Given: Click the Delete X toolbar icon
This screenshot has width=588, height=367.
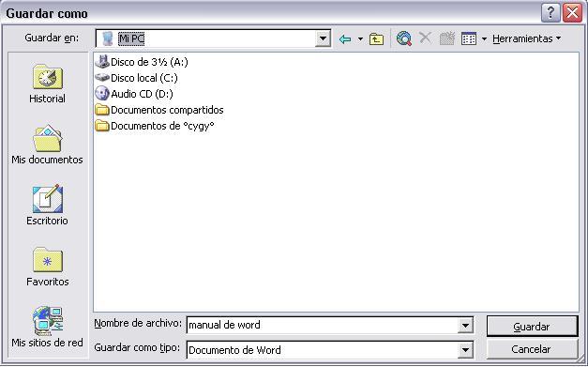Looking at the screenshot, I should 425,38.
